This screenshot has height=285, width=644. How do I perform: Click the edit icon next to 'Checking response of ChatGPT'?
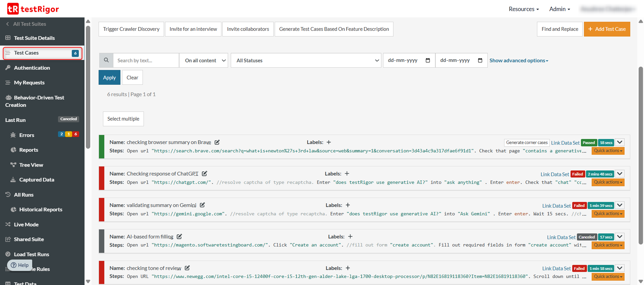[204, 174]
